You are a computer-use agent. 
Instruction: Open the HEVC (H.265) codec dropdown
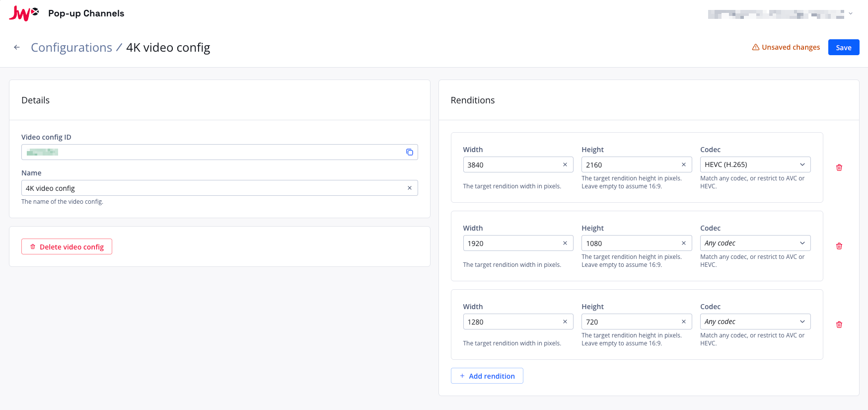(755, 164)
